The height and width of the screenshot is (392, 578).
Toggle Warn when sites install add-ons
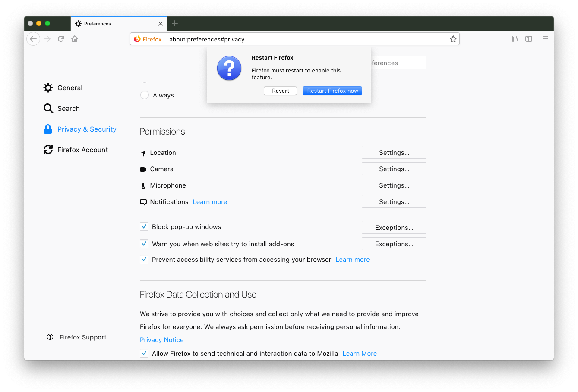point(144,244)
